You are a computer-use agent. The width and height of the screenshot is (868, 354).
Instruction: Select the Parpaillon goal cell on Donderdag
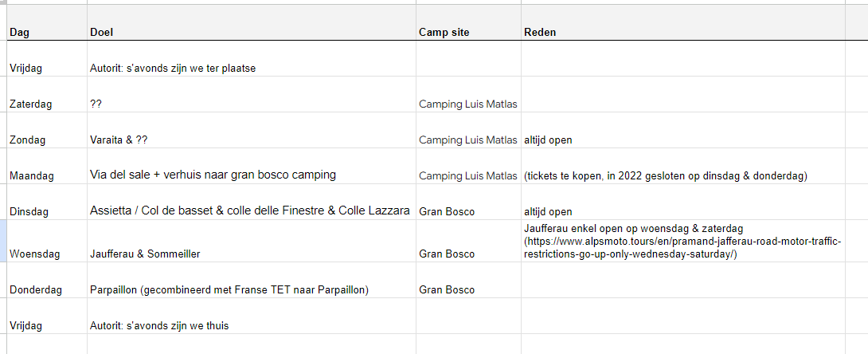[252, 281]
